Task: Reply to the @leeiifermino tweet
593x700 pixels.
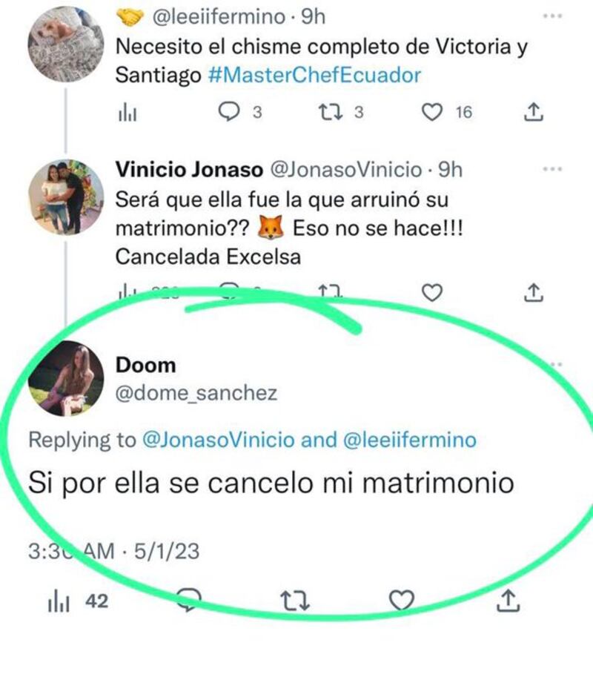Action: 231,112
